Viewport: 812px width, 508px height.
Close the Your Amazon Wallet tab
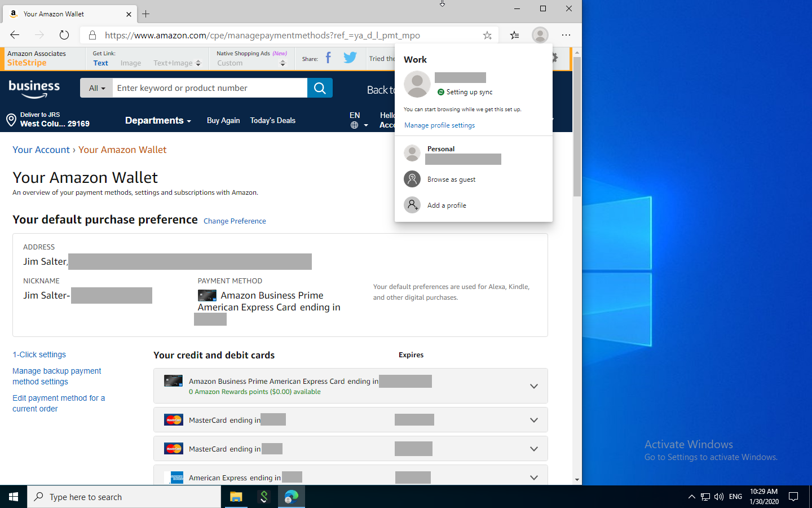point(129,14)
